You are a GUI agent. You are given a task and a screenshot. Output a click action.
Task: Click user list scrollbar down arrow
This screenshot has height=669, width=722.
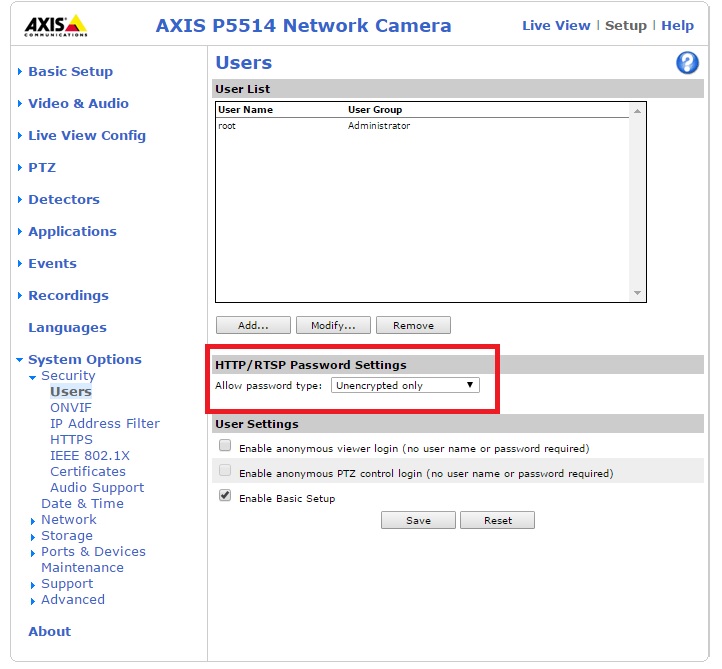[637, 293]
